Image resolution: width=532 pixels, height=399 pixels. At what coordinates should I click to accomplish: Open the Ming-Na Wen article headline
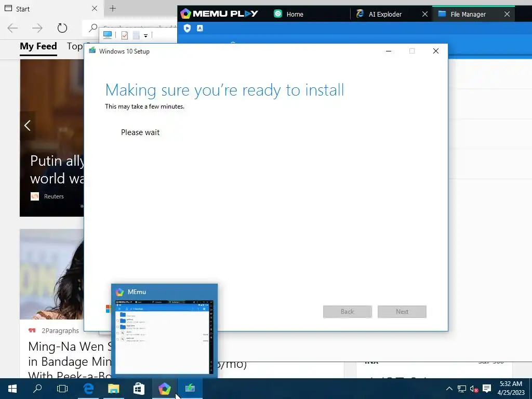[70, 362]
